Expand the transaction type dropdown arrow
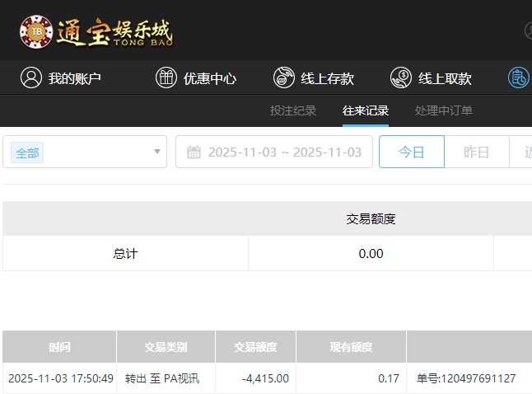 click(x=157, y=152)
